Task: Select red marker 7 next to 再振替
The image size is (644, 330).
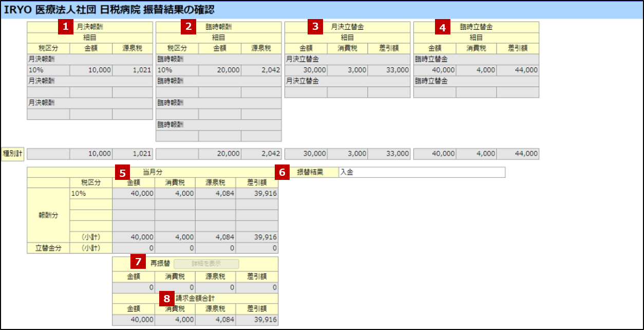Action: point(137,262)
